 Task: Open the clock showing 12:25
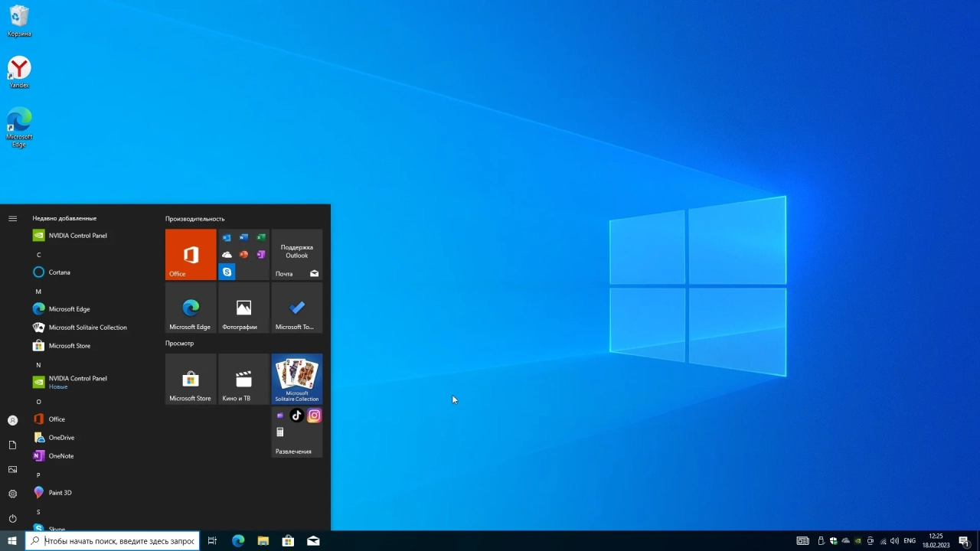coord(936,541)
